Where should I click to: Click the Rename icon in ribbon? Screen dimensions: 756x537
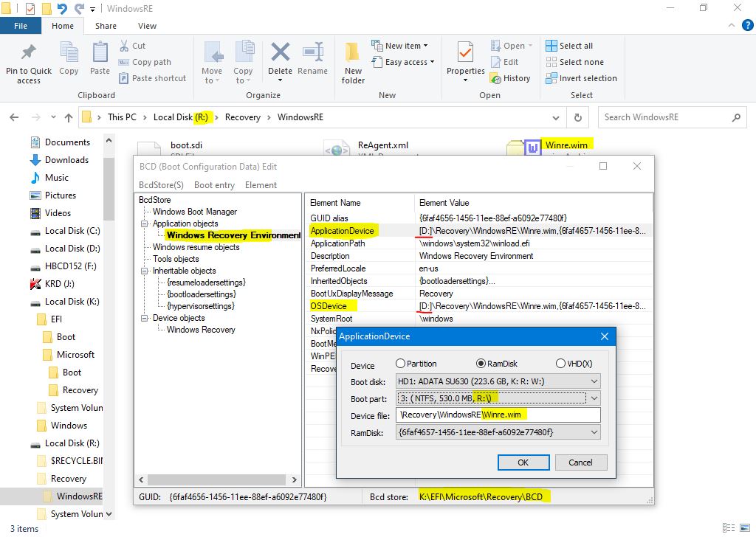312,53
